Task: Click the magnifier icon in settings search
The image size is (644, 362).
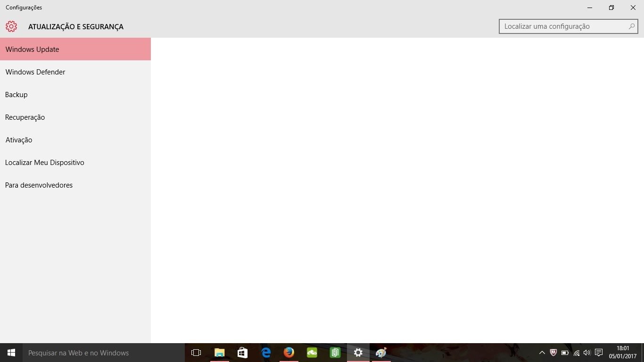Action: point(631,26)
